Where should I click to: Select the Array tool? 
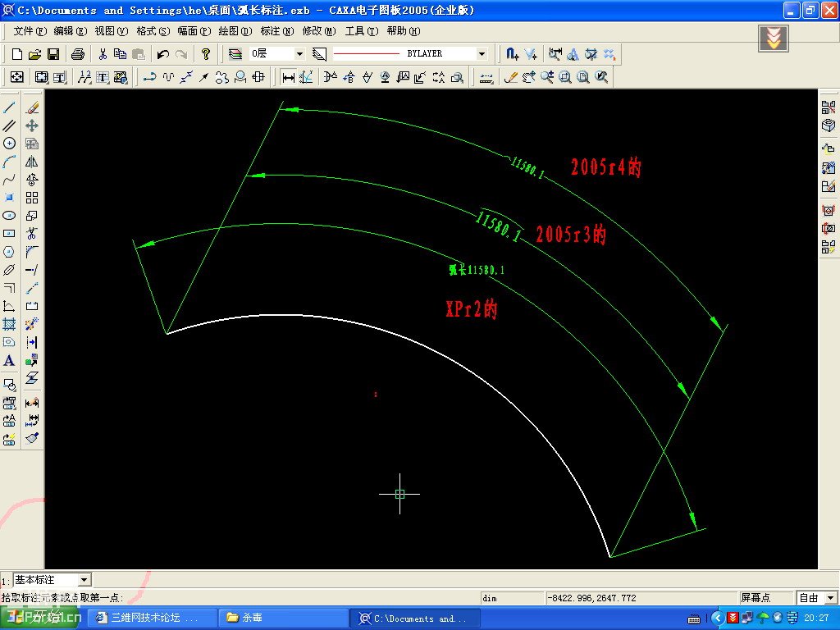coord(32,198)
